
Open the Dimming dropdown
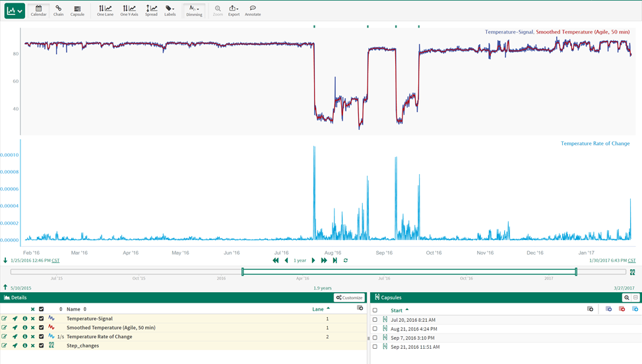pos(194,11)
